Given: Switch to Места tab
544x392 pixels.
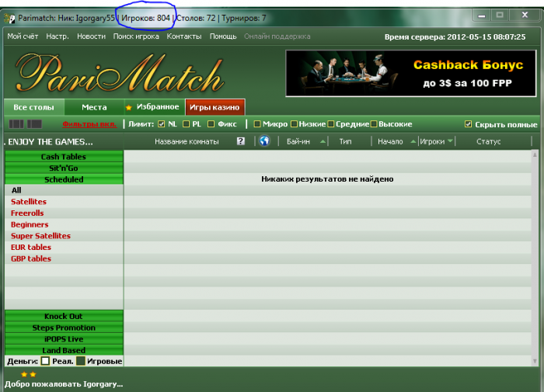Looking at the screenshot, I should (x=94, y=107).
